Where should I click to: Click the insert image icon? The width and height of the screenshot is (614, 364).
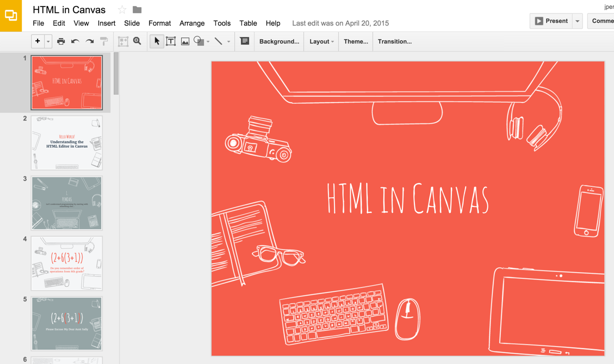pos(185,41)
